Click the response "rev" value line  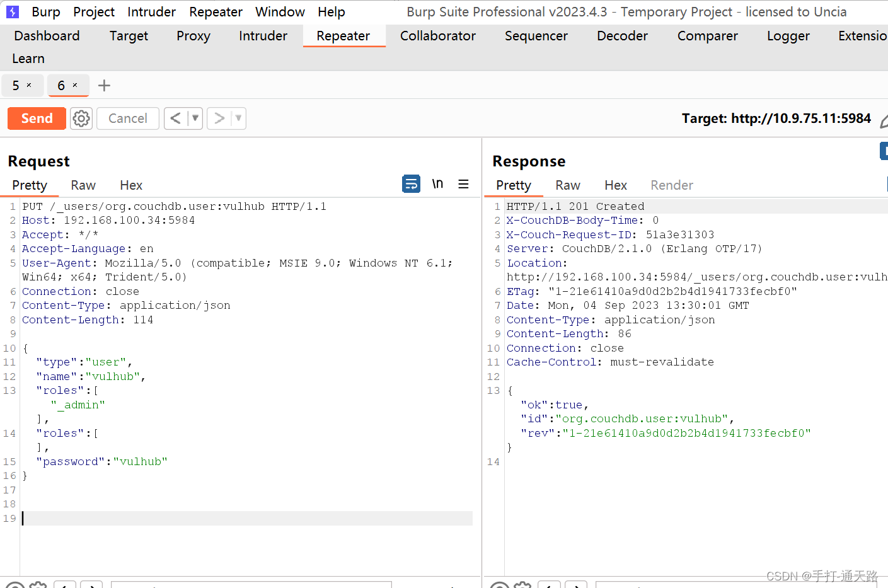(666, 433)
